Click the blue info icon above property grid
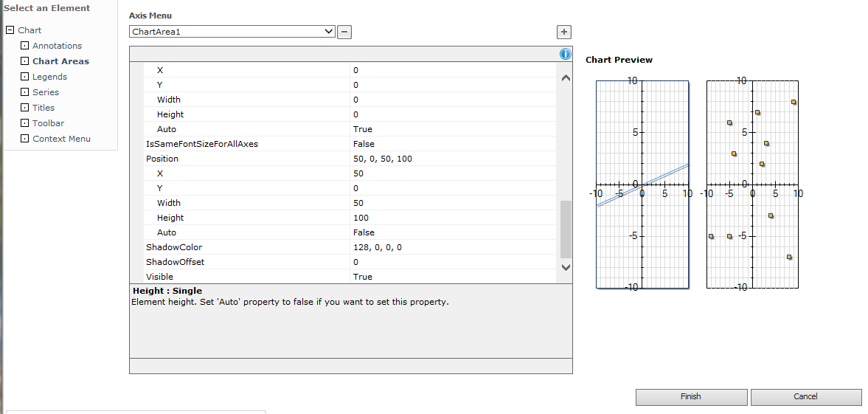Viewport: 868px width, 414px height. click(x=565, y=54)
